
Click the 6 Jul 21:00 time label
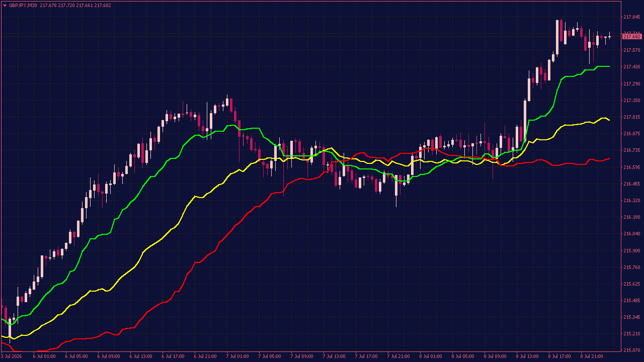(x=205, y=356)
